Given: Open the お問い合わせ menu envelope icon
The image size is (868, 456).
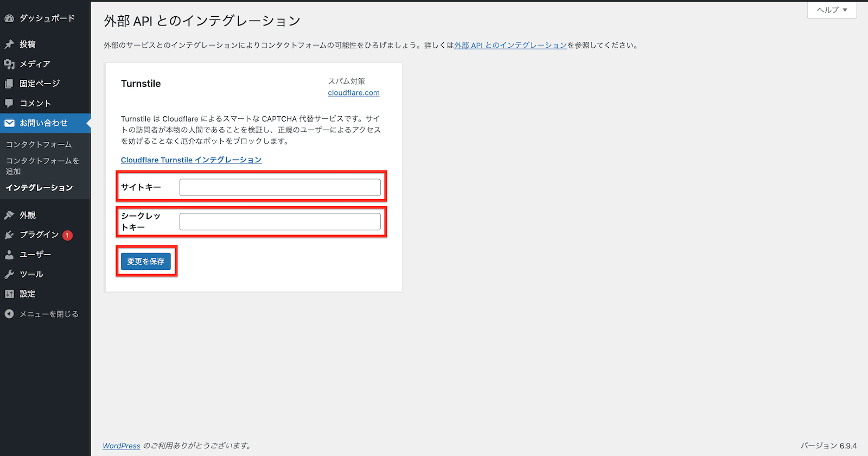Looking at the screenshot, I should pyautogui.click(x=9, y=123).
